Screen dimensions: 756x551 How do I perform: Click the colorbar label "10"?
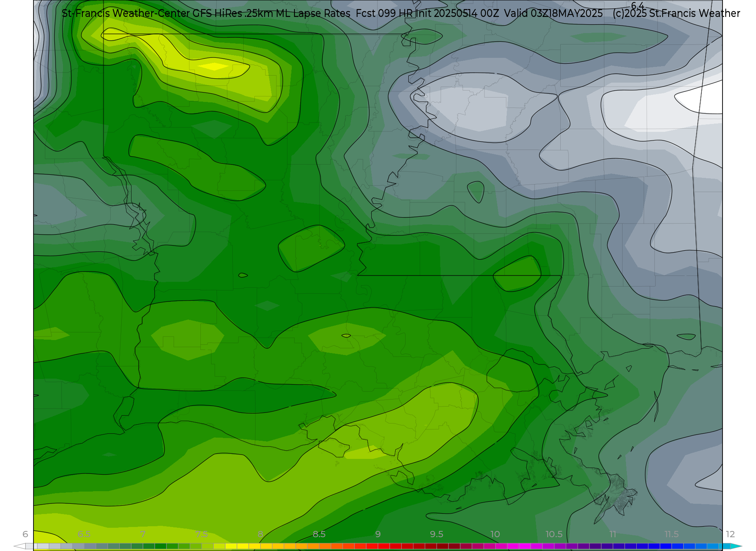(x=495, y=534)
